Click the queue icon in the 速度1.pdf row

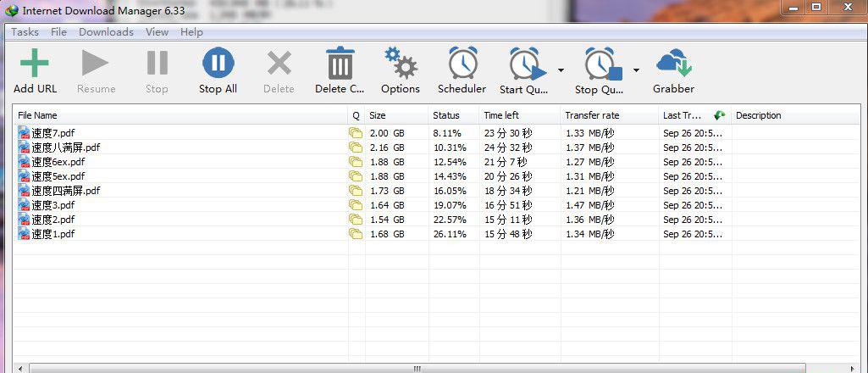point(356,234)
